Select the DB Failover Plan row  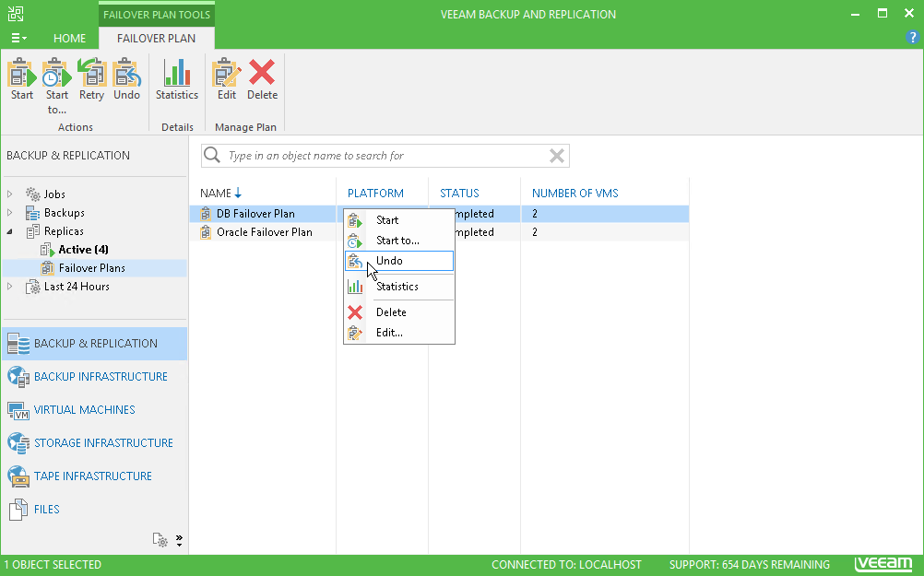pos(439,214)
